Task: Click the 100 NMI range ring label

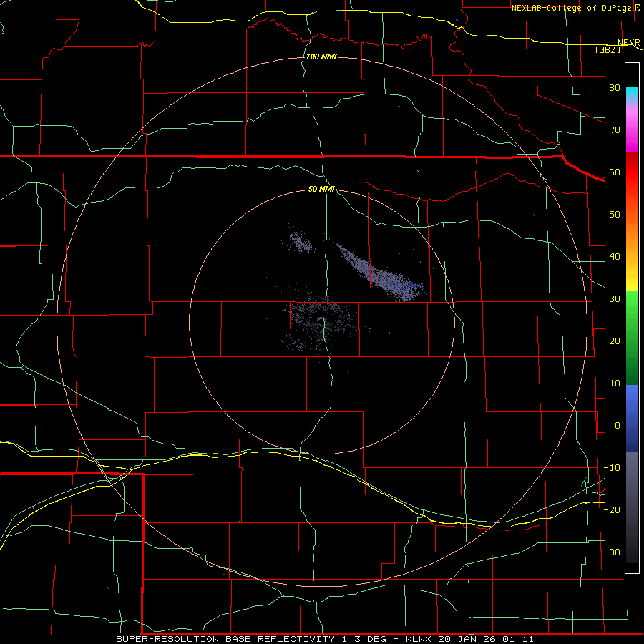Action: (321, 57)
